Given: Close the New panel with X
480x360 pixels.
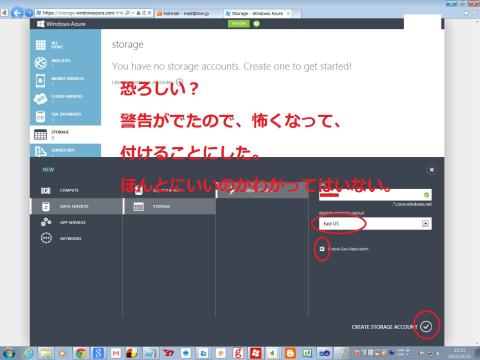Looking at the screenshot, I should (x=432, y=170).
